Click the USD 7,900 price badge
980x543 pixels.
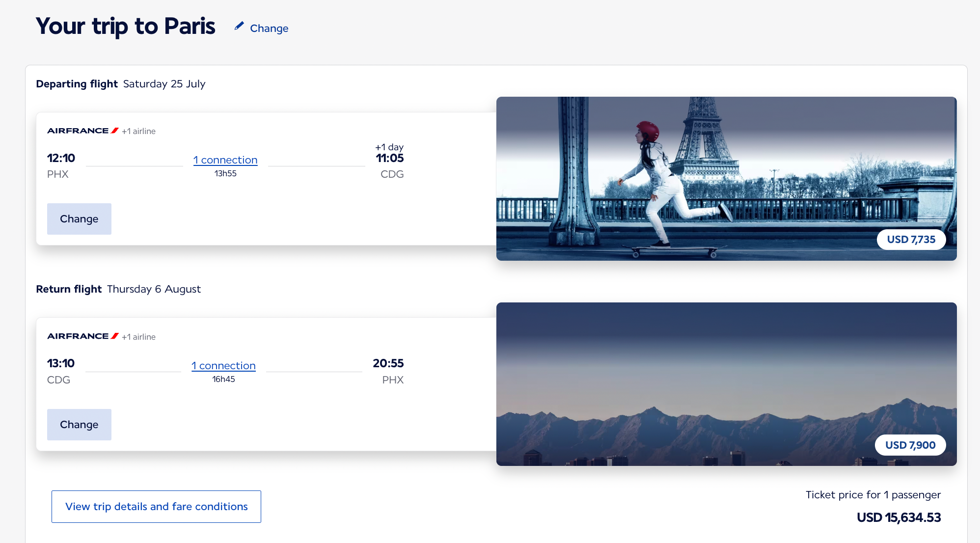coord(910,445)
